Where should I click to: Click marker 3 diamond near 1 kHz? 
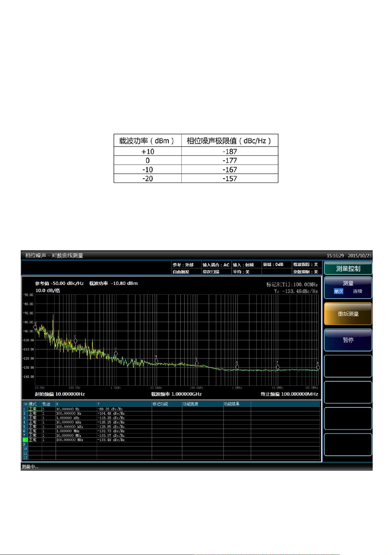coord(116,353)
